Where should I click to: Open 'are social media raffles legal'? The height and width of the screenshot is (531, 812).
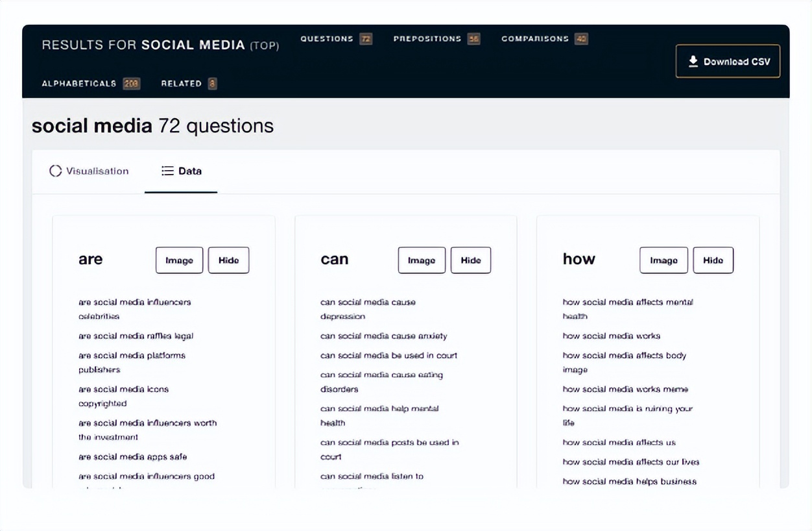click(x=136, y=336)
